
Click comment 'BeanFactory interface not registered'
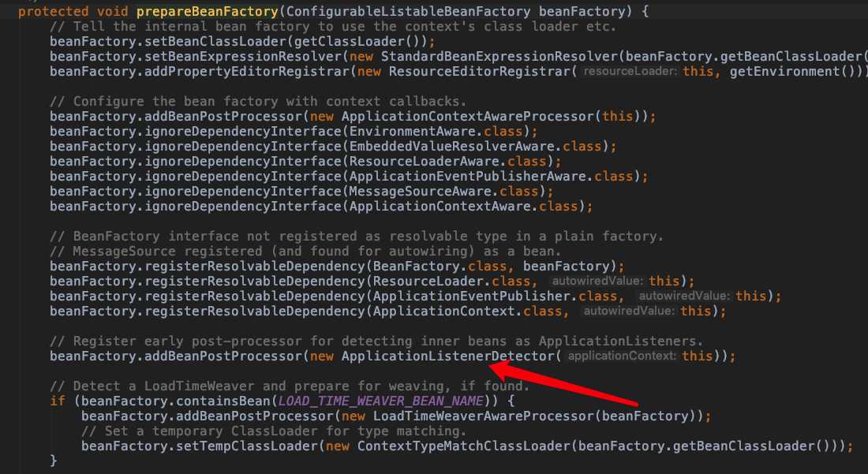pos(357,236)
